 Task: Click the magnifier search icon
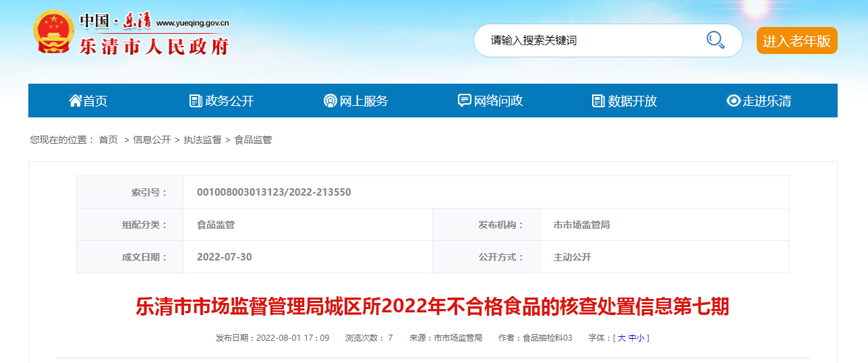coord(715,40)
